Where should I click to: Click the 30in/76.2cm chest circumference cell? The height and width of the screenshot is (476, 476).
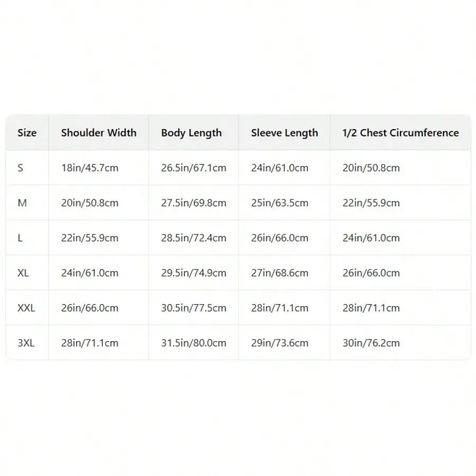pyautogui.click(x=371, y=343)
